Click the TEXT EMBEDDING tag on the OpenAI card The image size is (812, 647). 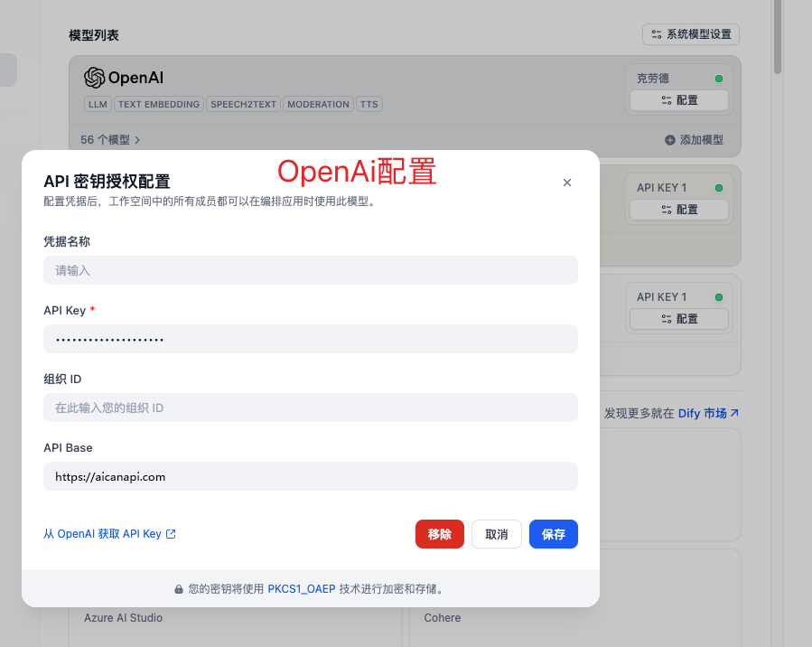[158, 104]
